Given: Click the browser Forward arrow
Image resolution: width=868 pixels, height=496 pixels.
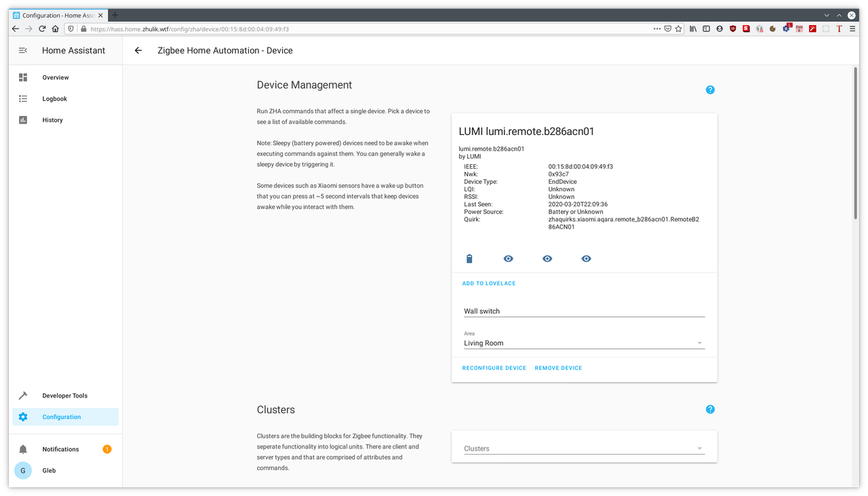Looking at the screenshot, I should 28,29.
